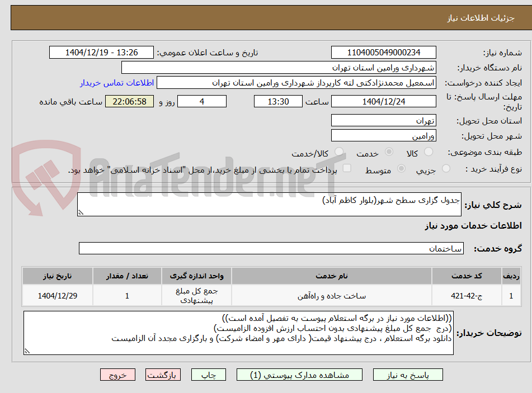Viewport: 532px width, 393px height.
Task: Click the delivery province field تهران
Action: click(383, 121)
